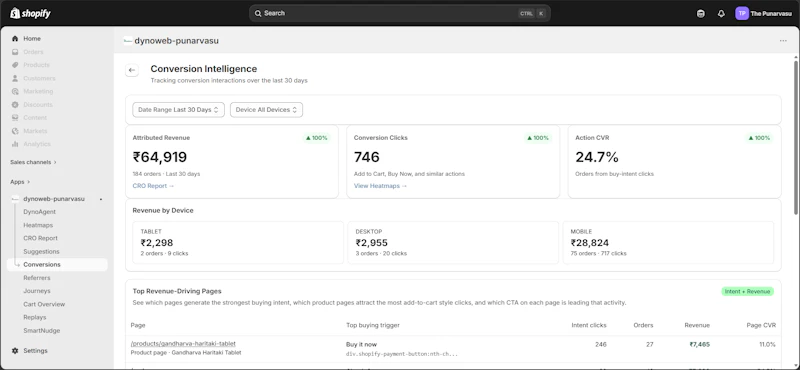Screen dimensions: 800x370
Task: Open the /products/gandharva-haritaki-tablet page link
Action: point(183,343)
